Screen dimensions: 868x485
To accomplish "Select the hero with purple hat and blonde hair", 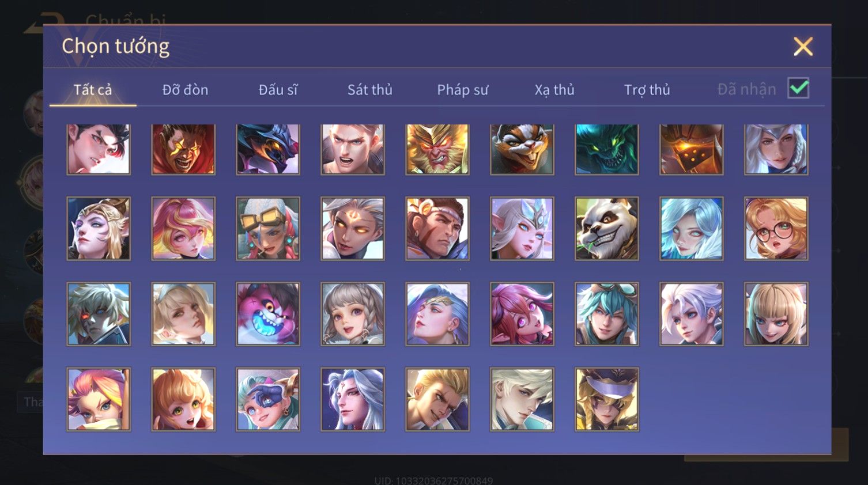I will click(x=606, y=399).
